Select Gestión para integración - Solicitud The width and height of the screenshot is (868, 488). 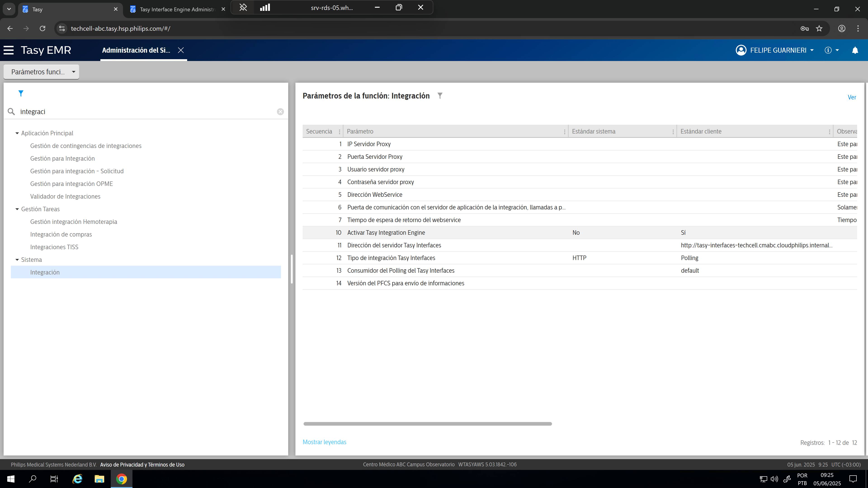click(x=77, y=171)
